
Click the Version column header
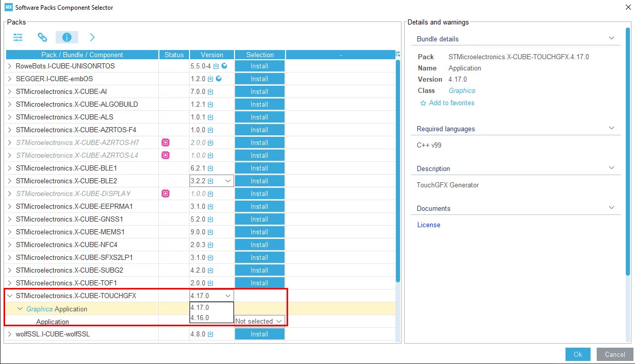(x=212, y=55)
